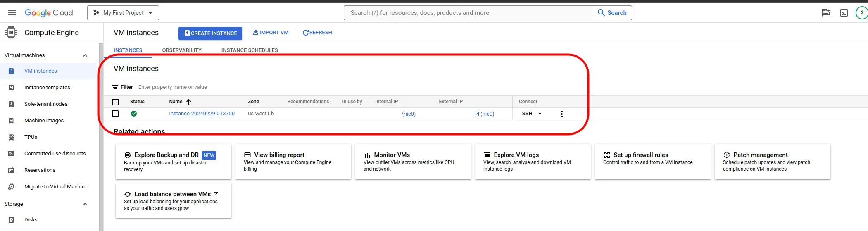
Task: Click the Sole-tenant nodes sidebar icon
Action: tap(11, 104)
